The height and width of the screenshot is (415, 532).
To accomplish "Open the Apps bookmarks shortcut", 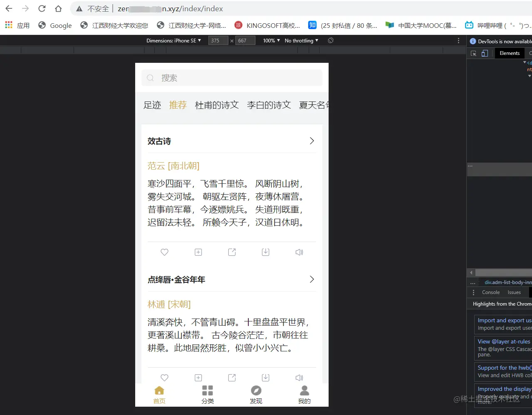I will click(17, 25).
